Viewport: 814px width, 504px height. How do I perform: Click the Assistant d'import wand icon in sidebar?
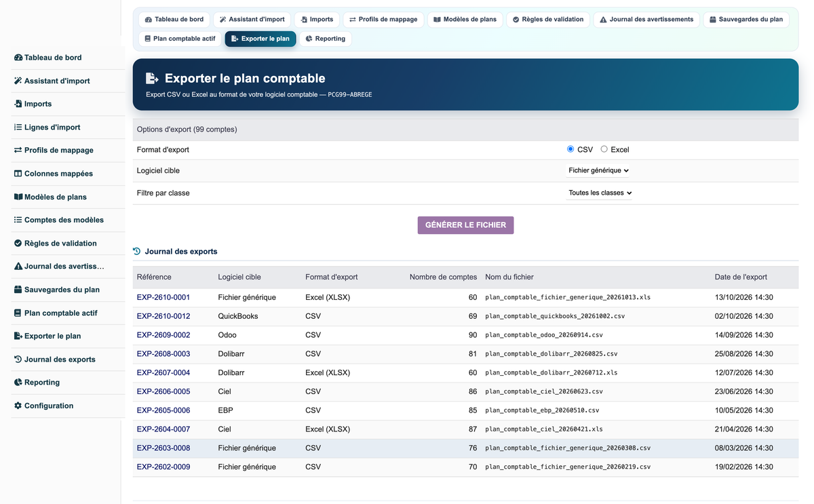click(x=18, y=81)
